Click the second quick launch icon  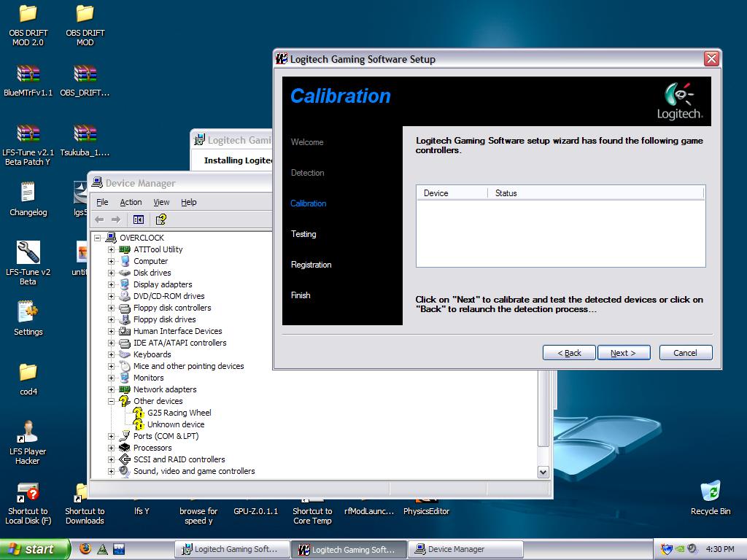pyautogui.click(x=102, y=549)
